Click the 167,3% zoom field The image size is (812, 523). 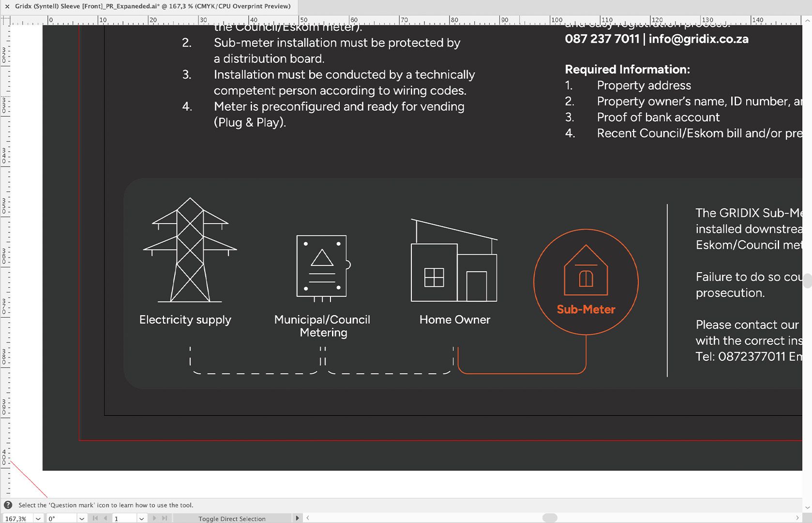[x=17, y=519]
